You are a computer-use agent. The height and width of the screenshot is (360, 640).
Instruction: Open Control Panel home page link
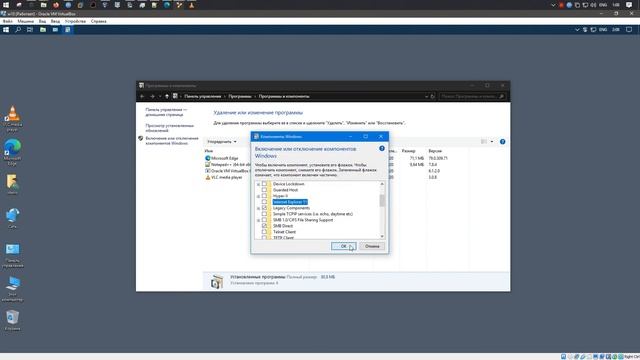tap(166, 112)
